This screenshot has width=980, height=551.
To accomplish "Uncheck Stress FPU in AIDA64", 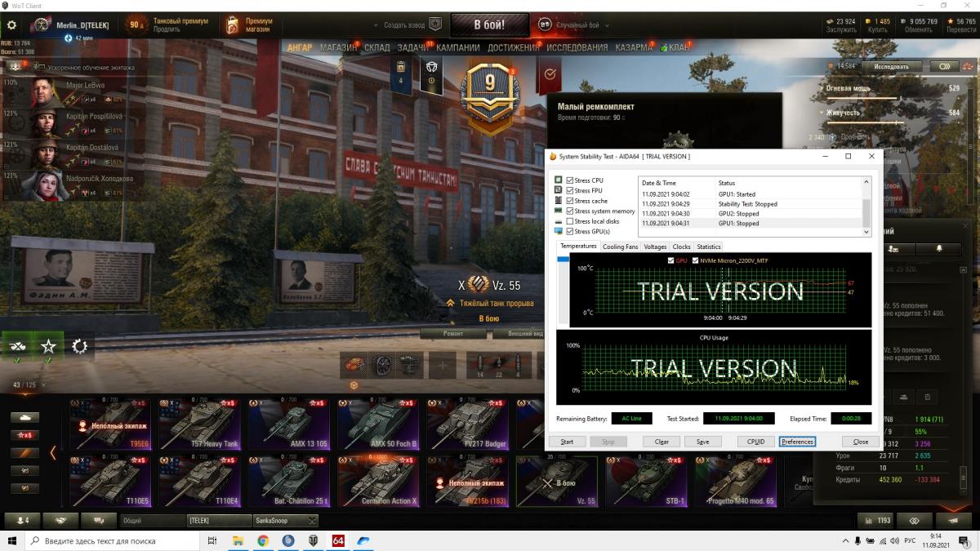I will click(x=570, y=190).
